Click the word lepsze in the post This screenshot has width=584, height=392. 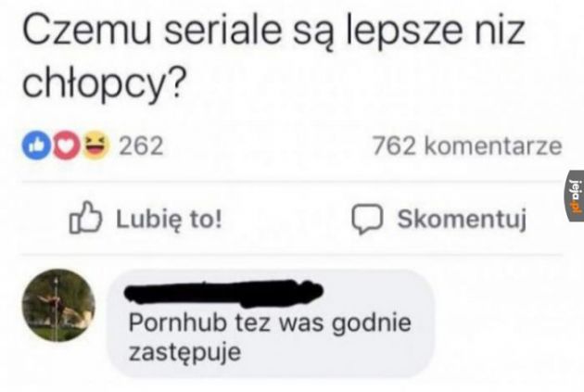tap(404, 33)
